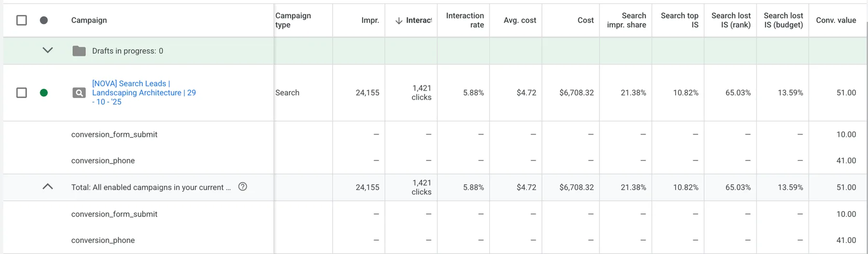Sort by Interaction rate column header

(x=465, y=20)
